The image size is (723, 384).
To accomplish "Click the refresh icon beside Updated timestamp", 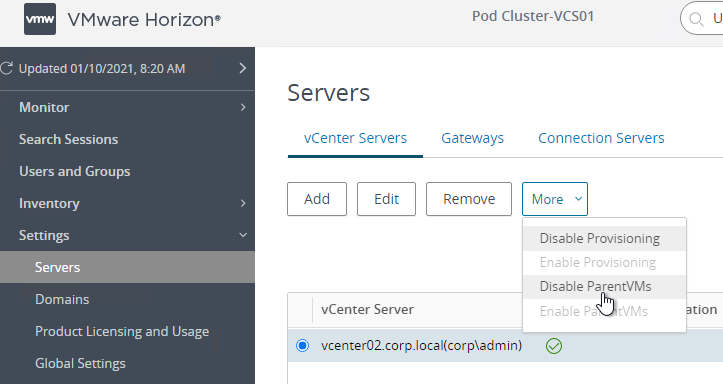I will [6, 69].
